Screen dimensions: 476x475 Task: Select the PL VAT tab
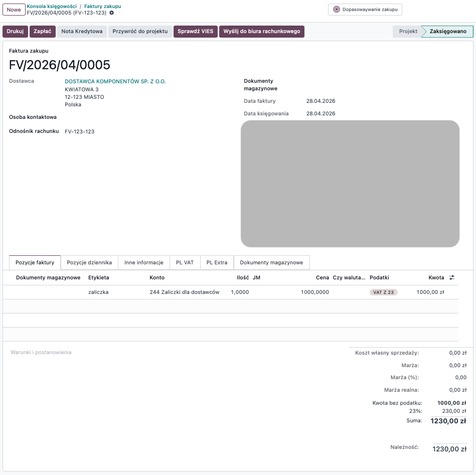coord(185,262)
